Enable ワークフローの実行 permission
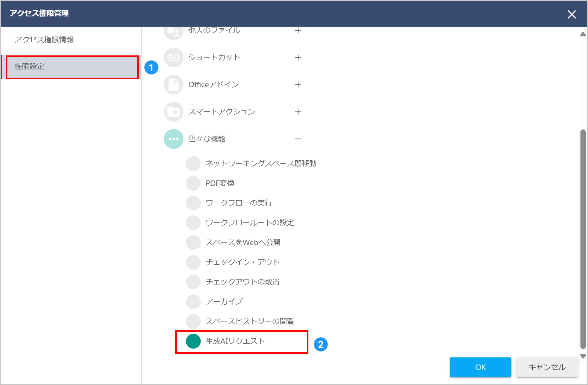This screenshot has height=385, width=588. coord(193,203)
